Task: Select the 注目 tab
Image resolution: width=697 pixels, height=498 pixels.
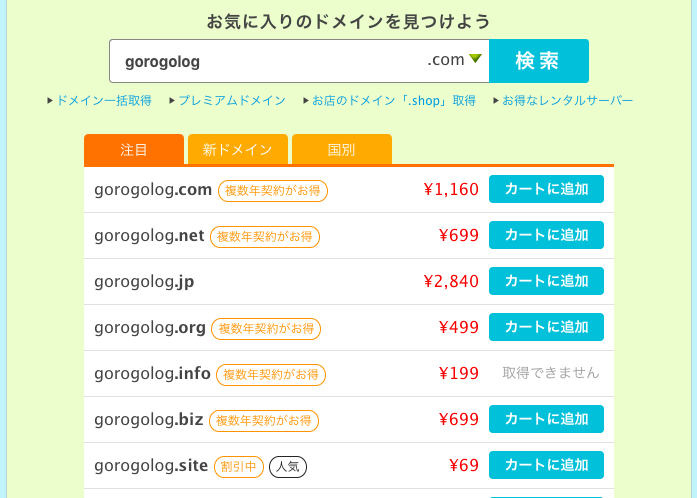Action: [x=134, y=149]
